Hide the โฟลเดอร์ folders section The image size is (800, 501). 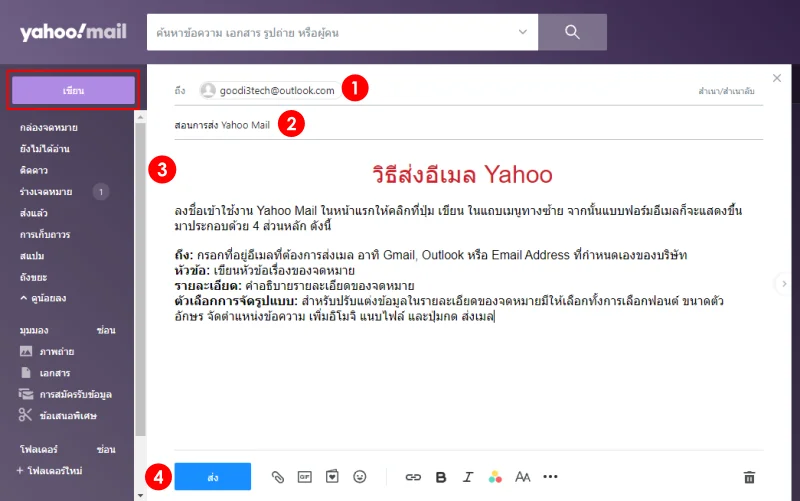pos(106,449)
